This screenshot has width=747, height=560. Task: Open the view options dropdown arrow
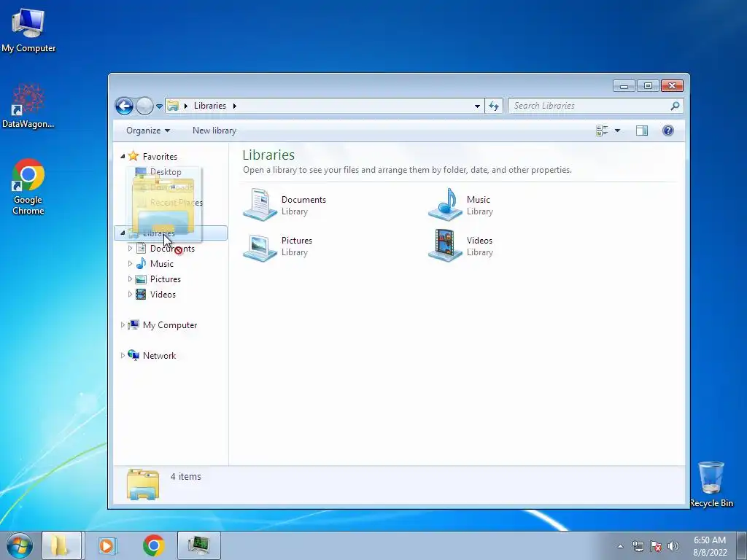click(617, 131)
